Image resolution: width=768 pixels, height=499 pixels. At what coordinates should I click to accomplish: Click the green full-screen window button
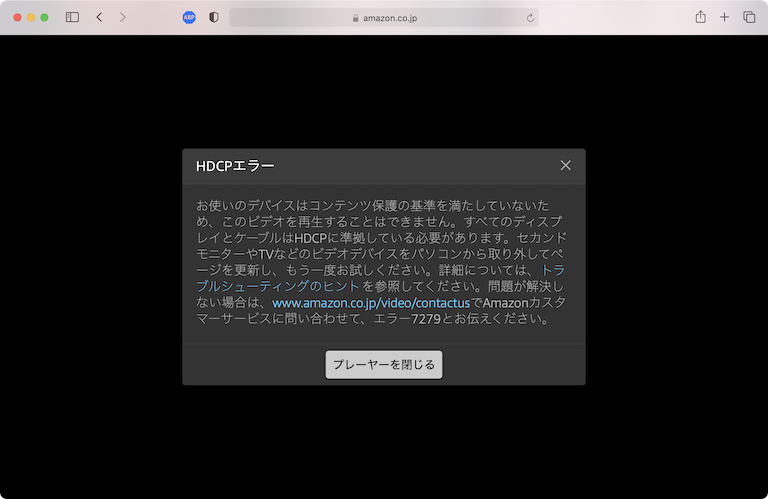pos(44,18)
